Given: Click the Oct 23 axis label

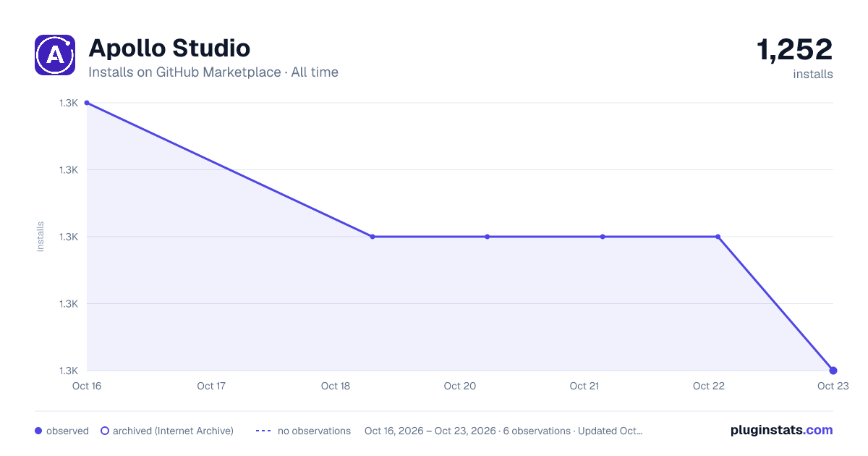Looking at the screenshot, I should 833,386.
